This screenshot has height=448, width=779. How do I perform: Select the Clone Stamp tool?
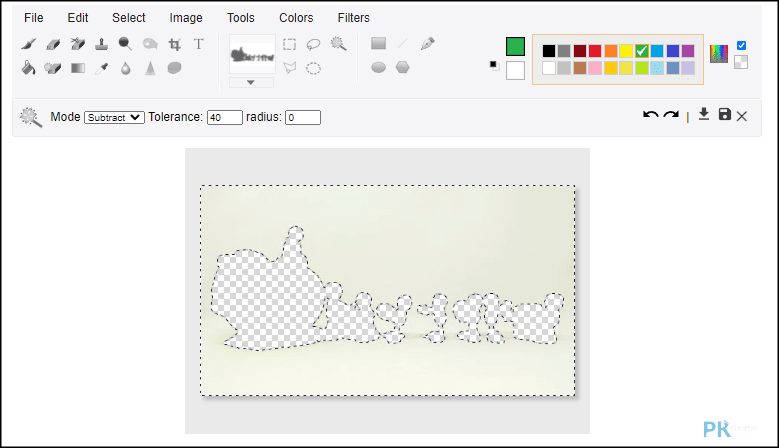[x=102, y=44]
